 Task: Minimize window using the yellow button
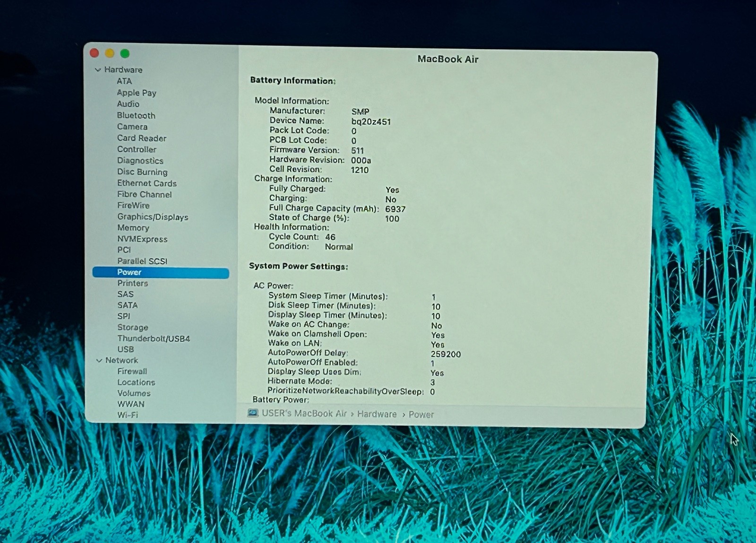tap(110, 53)
